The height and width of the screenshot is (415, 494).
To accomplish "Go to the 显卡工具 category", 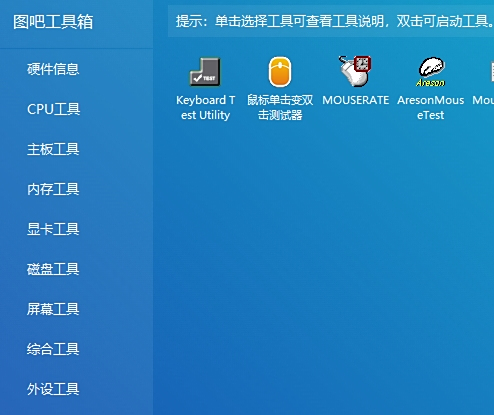I will tap(53, 229).
